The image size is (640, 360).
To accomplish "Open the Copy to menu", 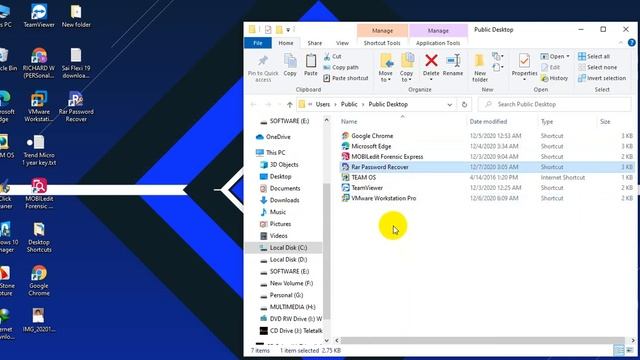I will [x=407, y=68].
